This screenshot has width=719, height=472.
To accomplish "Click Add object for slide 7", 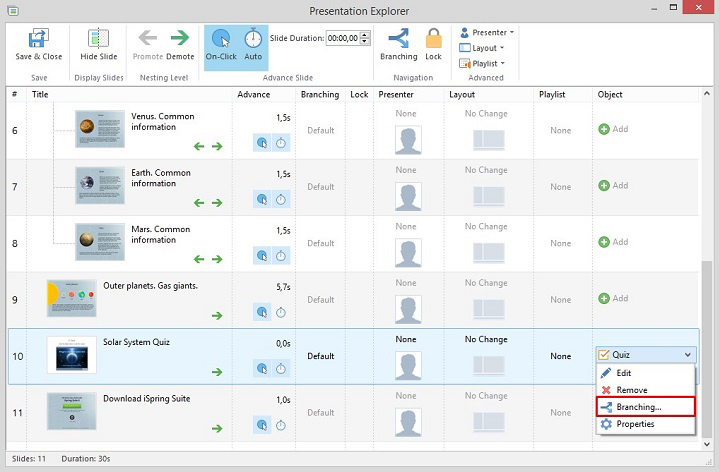I will tap(613, 186).
